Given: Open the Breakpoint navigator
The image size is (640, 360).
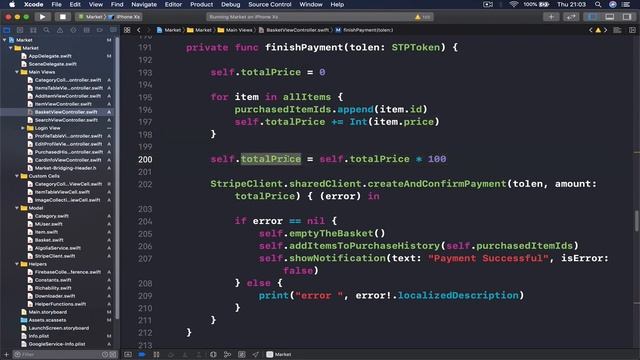Looking at the screenshot, I should point(100,30).
